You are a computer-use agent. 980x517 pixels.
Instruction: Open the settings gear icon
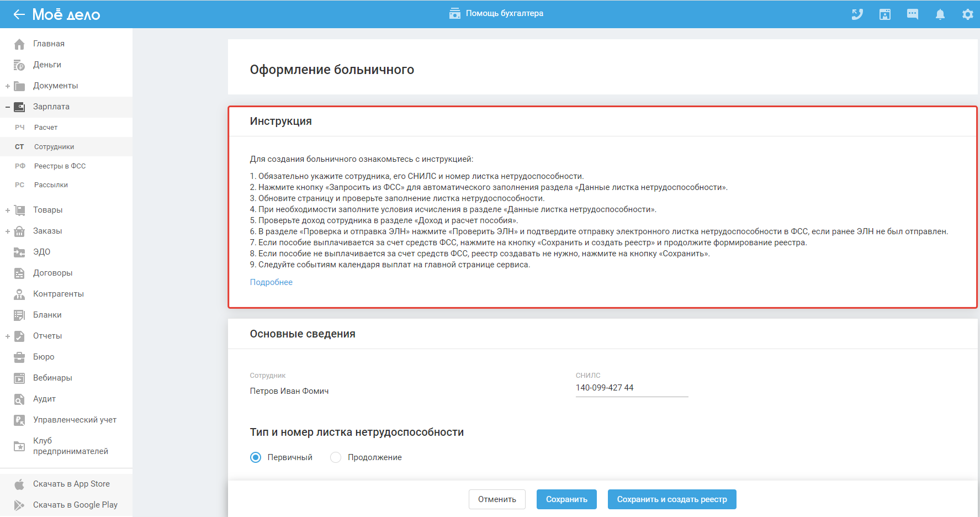pyautogui.click(x=967, y=14)
